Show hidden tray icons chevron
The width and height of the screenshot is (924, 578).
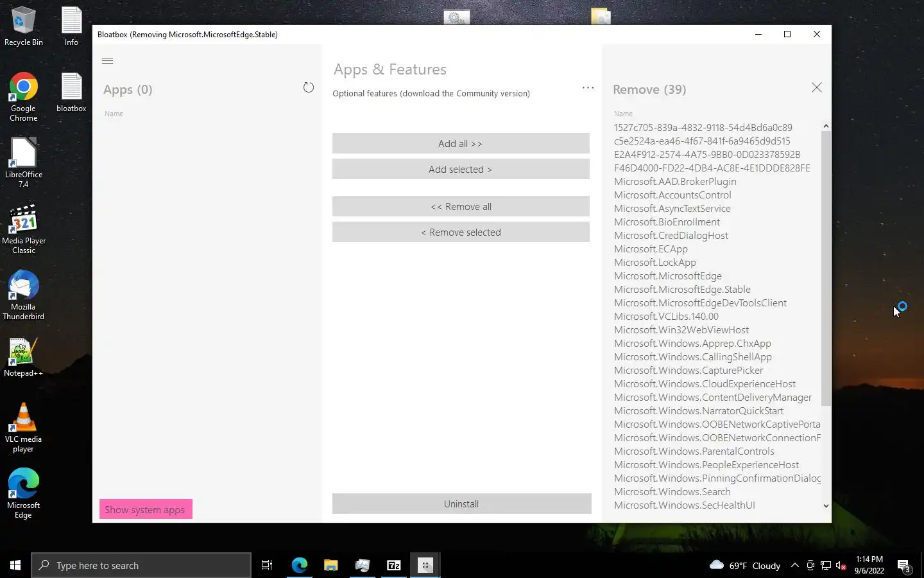(794, 565)
